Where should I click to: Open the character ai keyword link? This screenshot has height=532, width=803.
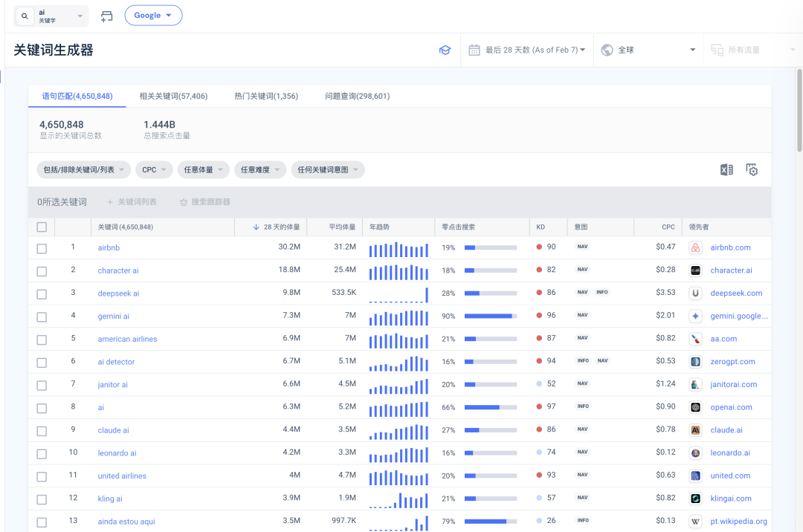(118, 270)
